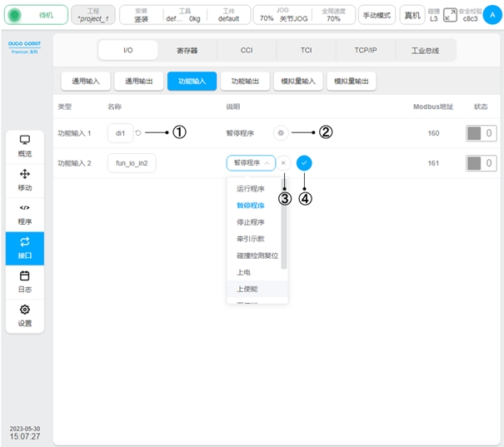The width and height of the screenshot is (504, 447).
Task: Confirm selection with blue checkmark icon
Action: coord(304,163)
